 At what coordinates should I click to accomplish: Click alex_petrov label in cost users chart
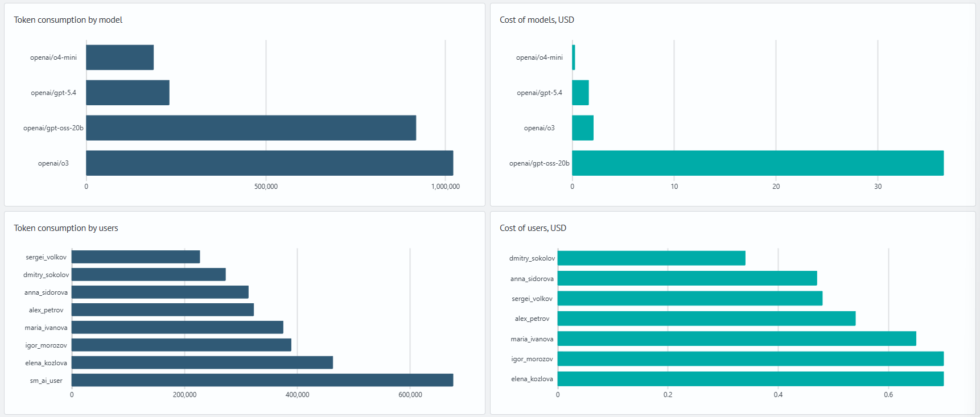click(x=532, y=319)
